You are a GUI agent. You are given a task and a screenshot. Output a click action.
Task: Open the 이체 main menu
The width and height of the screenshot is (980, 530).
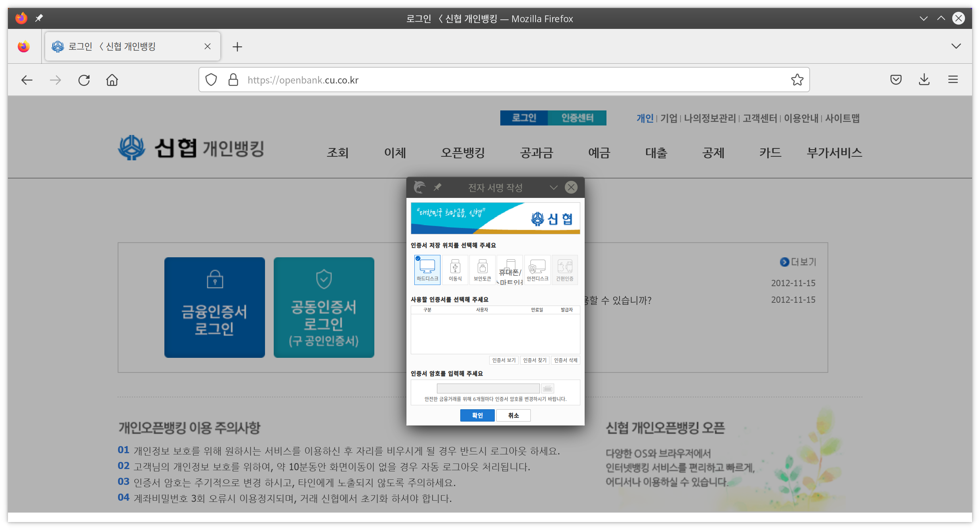395,153
